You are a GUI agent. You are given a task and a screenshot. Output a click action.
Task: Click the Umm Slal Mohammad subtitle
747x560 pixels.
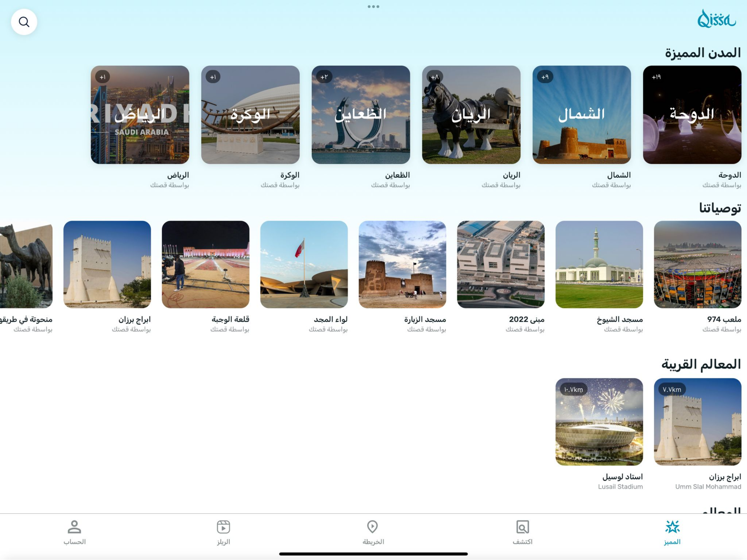coord(708,487)
